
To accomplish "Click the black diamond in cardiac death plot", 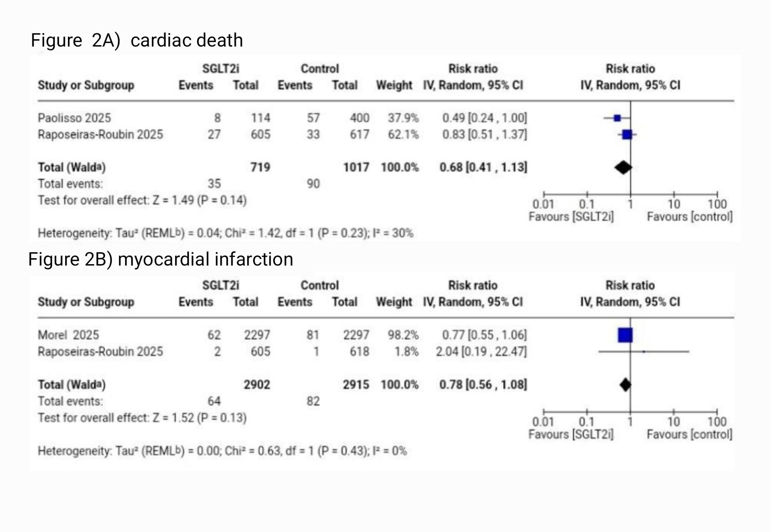I will 623,167.
